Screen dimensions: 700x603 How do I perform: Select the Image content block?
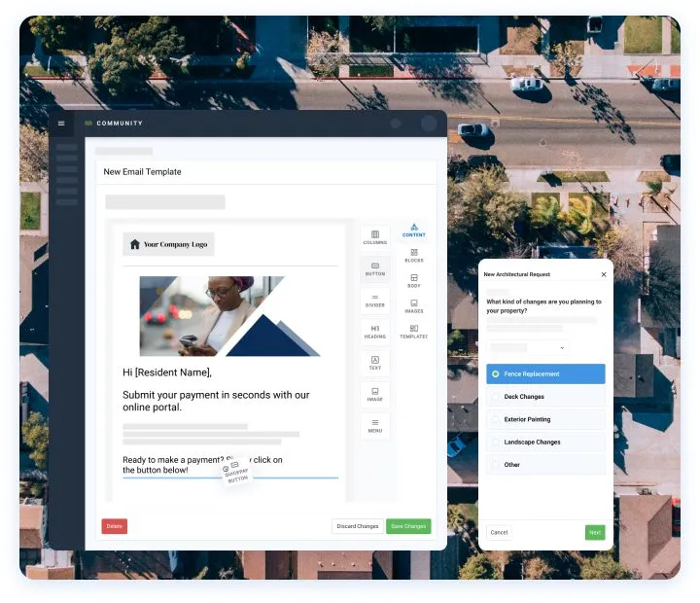375,395
